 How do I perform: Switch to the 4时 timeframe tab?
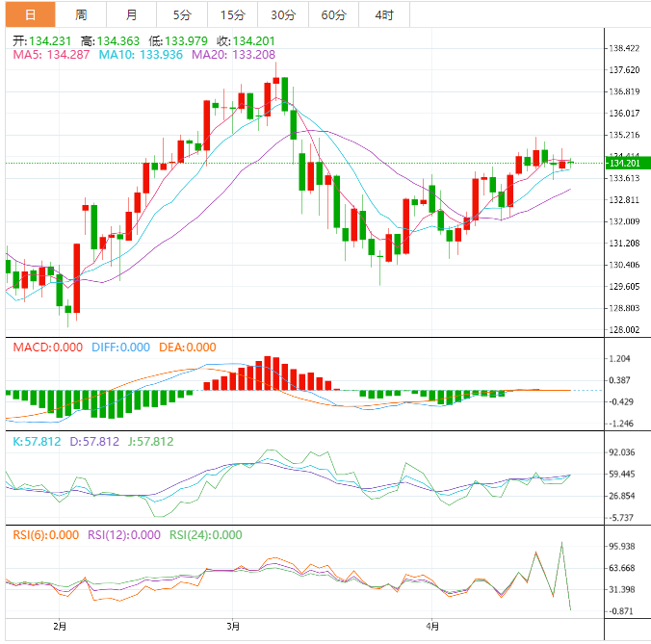[x=383, y=14]
